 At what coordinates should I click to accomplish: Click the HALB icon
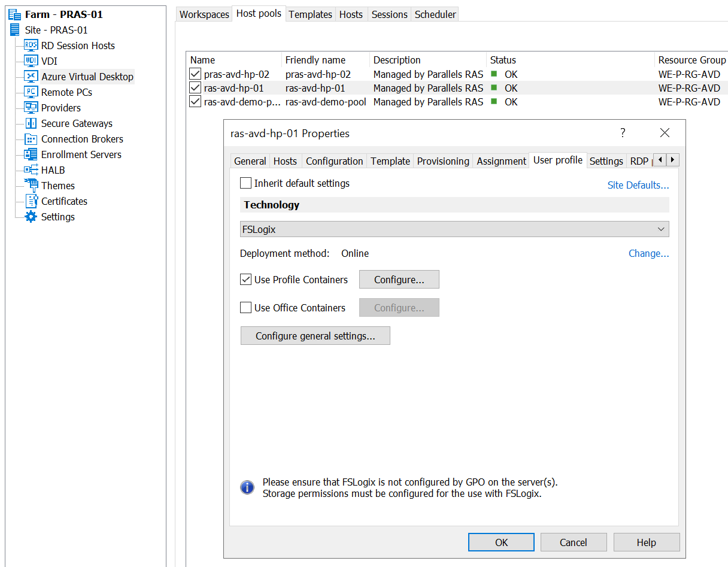click(31, 170)
